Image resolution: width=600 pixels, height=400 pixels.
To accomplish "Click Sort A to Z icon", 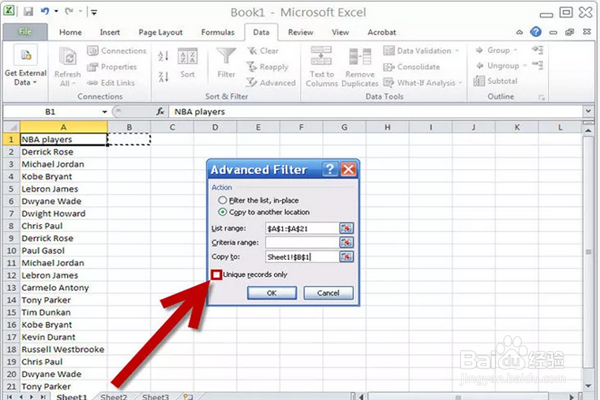I will tap(163, 56).
